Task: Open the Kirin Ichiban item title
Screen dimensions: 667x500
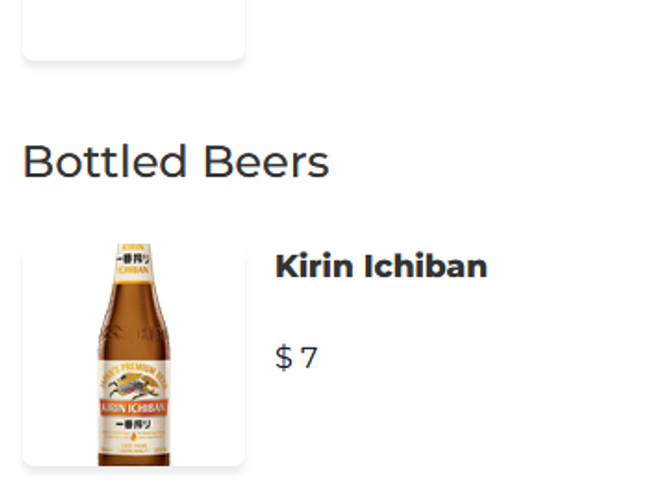Action: (381, 267)
